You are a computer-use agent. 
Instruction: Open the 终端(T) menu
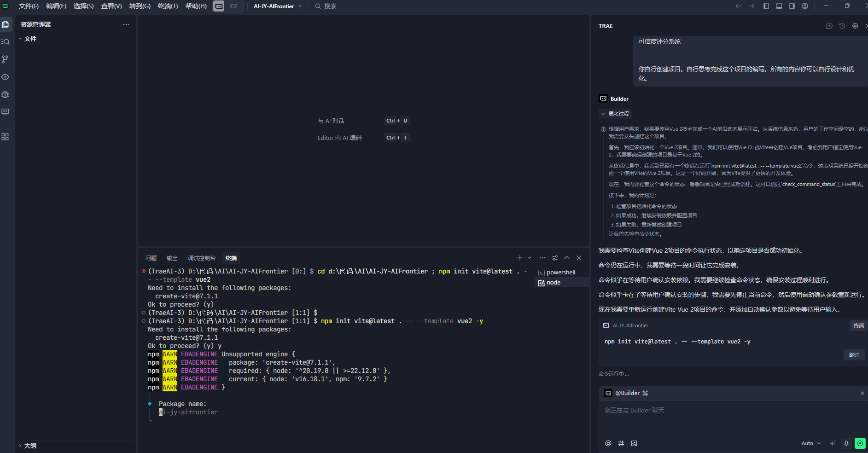167,6
